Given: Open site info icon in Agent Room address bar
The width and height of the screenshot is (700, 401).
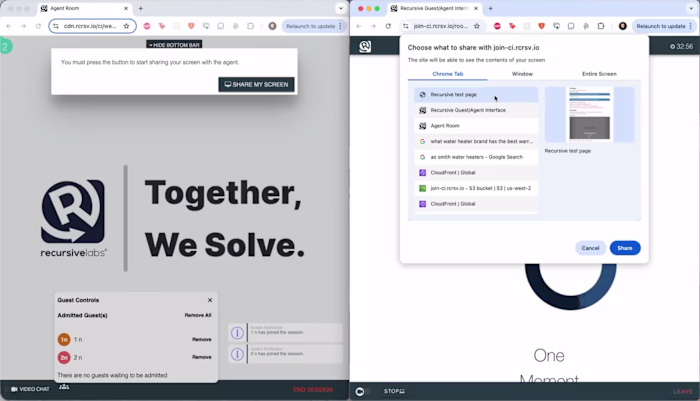Looking at the screenshot, I should (56, 26).
